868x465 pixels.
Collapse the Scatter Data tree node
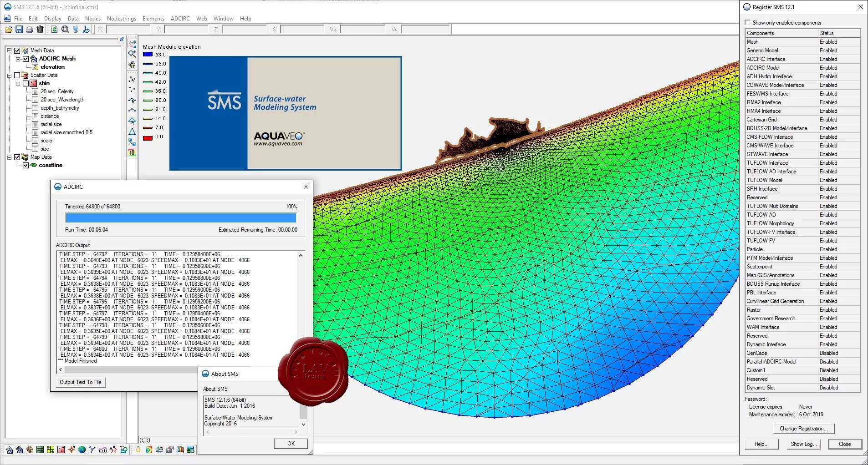point(9,75)
